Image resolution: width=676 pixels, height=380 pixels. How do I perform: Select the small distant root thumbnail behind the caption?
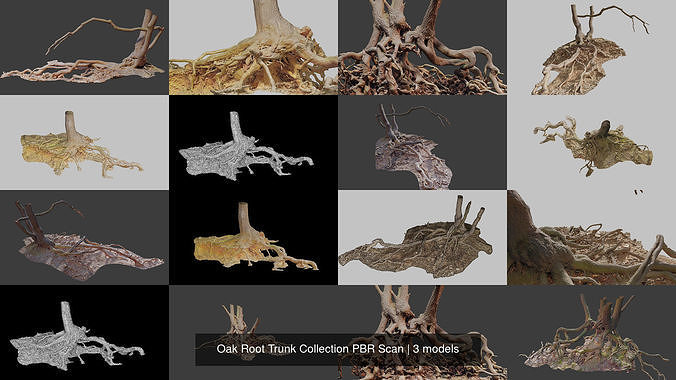(254, 333)
